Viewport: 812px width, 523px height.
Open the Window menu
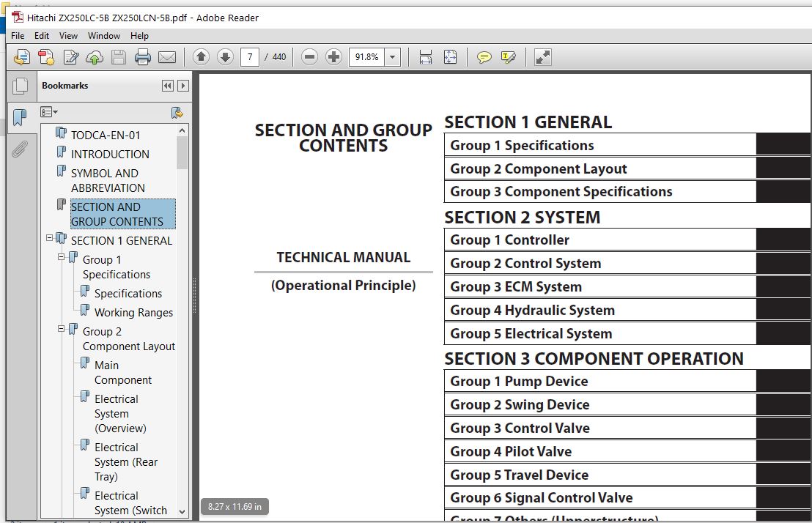click(103, 36)
